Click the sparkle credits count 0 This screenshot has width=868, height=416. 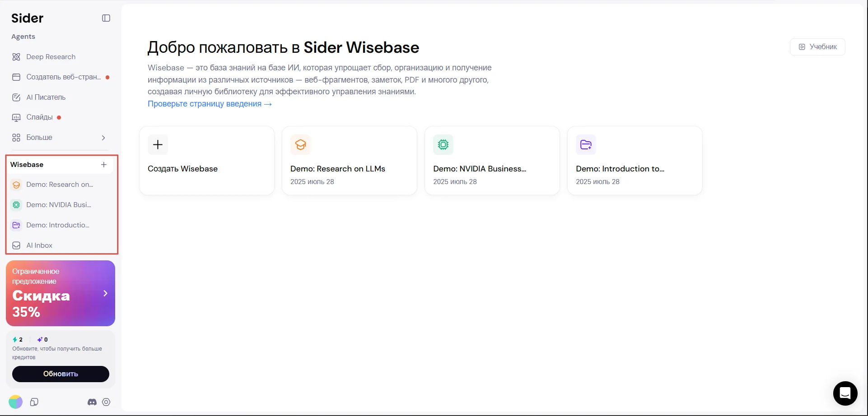[x=42, y=340]
